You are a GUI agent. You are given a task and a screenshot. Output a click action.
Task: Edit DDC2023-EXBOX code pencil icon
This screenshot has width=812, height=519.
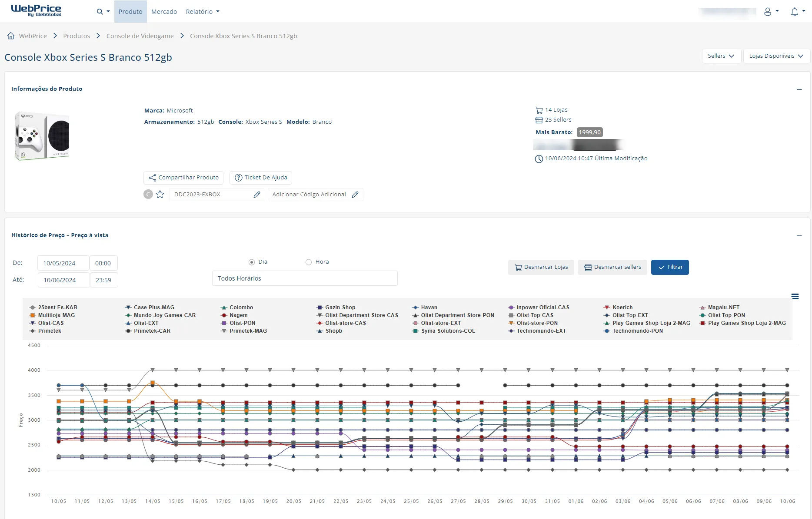click(257, 195)
